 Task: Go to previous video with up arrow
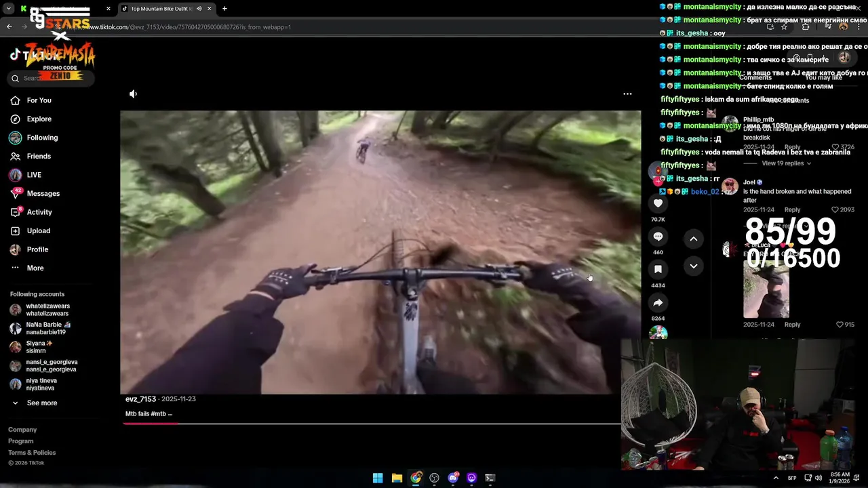click(693, 239)
